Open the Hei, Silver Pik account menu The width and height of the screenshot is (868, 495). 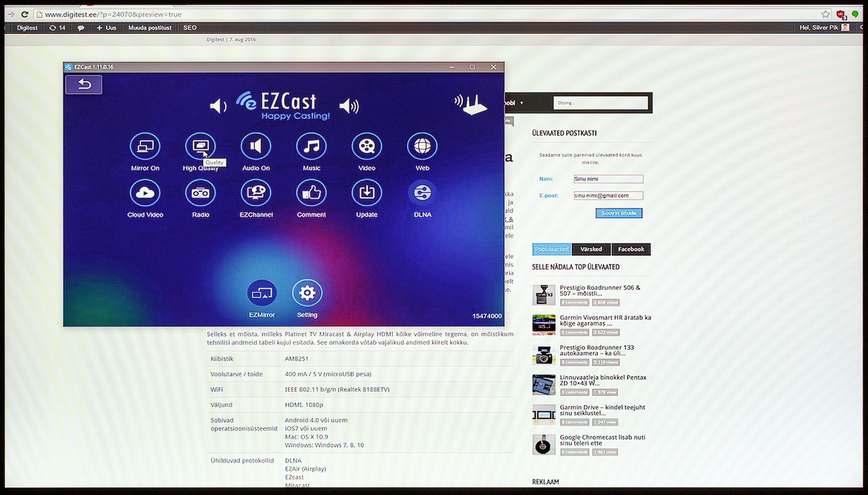tap(824, 28)
